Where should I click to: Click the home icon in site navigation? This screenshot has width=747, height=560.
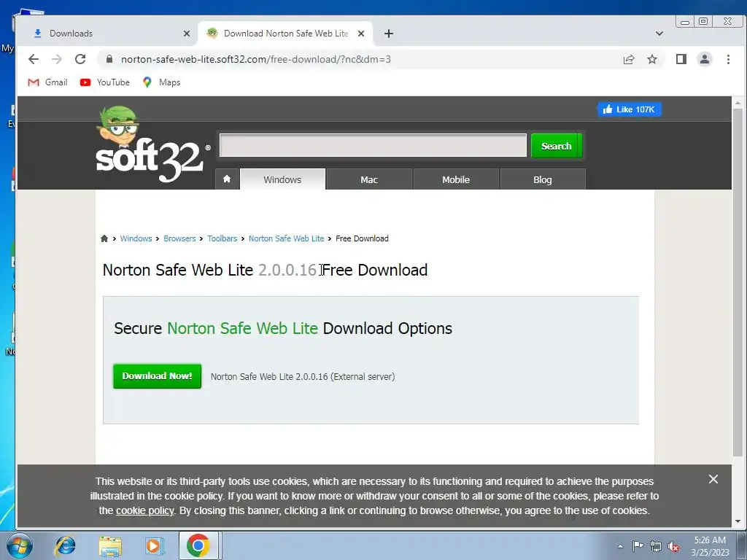(x=227, y=179)
